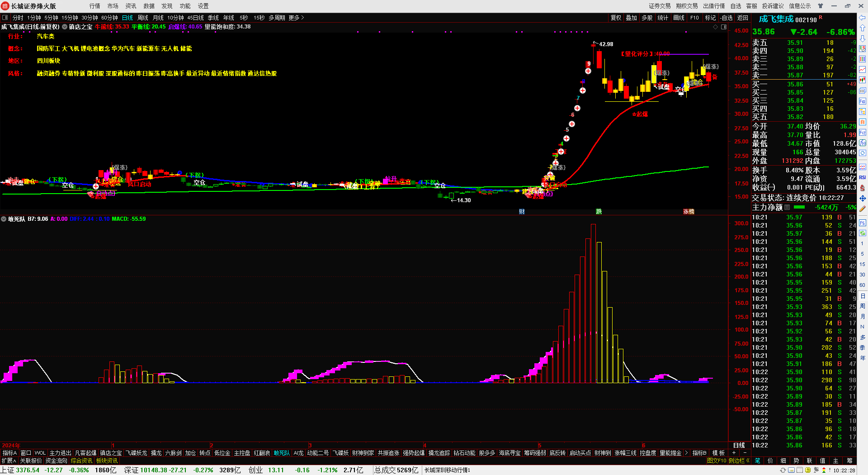Expand the 扩展 panel at bottom
The height and width of the screenshot is (475, 868).
tap(9, 461)
